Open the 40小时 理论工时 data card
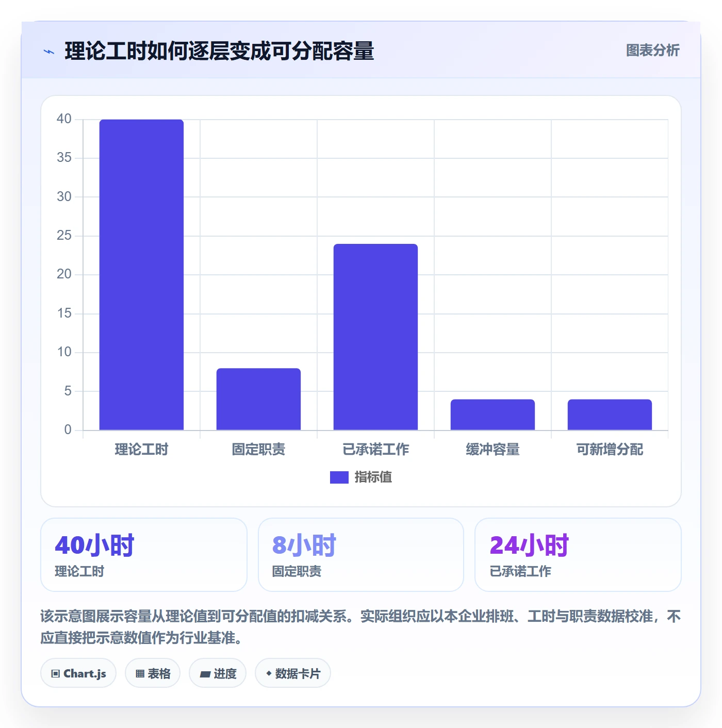Image resolution: width=722 pixels, height=728 pixels. pos(144,555)
